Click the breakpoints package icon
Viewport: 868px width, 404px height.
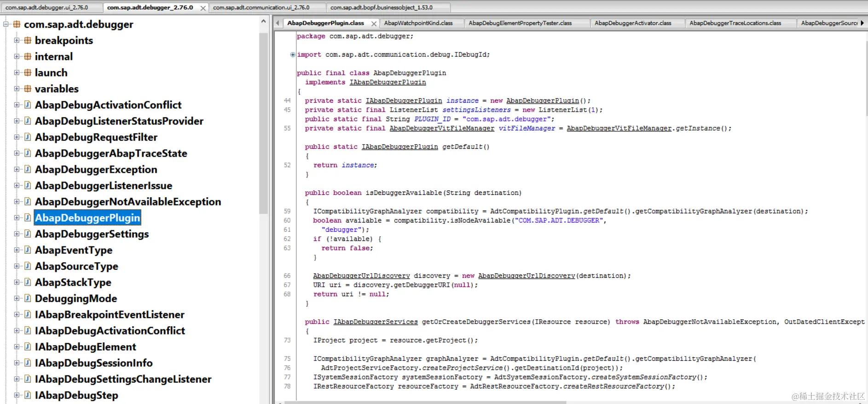(28, 41)
